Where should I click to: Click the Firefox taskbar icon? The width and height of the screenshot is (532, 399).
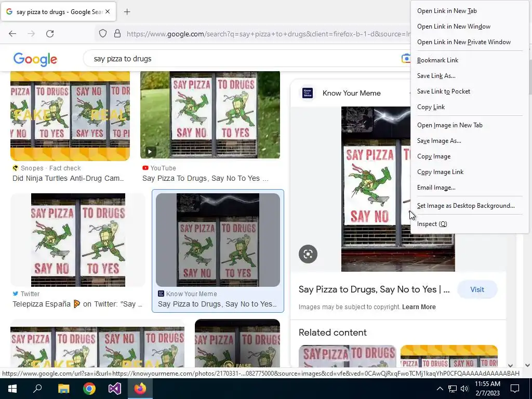tap(140, 389)
